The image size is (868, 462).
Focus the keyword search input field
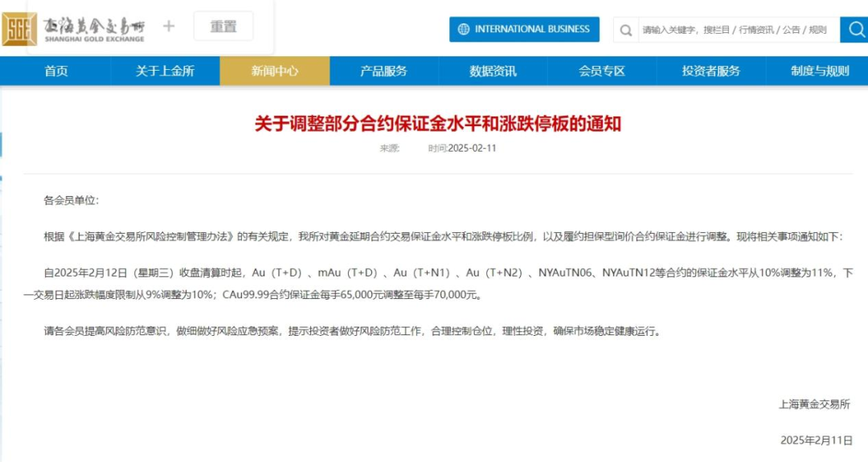(739, 30)
